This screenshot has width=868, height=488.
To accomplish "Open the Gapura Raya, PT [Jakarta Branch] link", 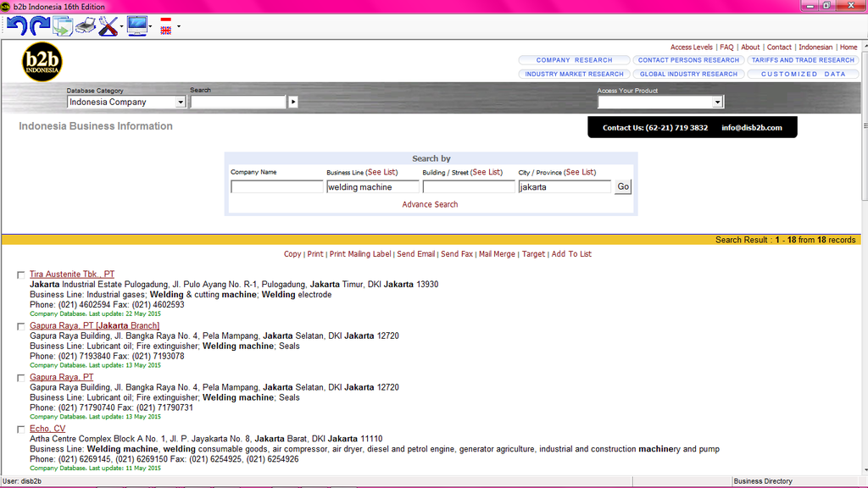I will pyautogui.click(x=95, y=325).
